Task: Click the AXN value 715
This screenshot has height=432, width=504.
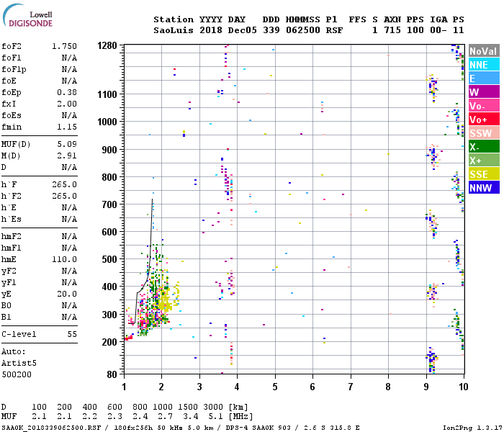Action: (x=392, y=30)
